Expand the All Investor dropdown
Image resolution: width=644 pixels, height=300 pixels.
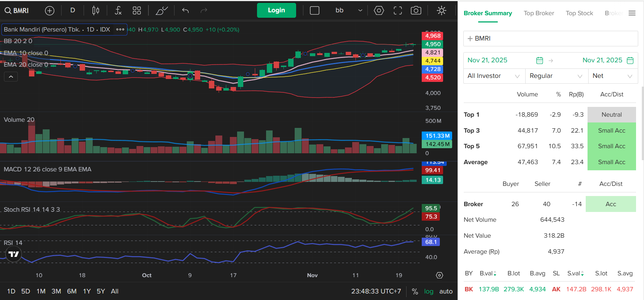click(x=493, y=76)
